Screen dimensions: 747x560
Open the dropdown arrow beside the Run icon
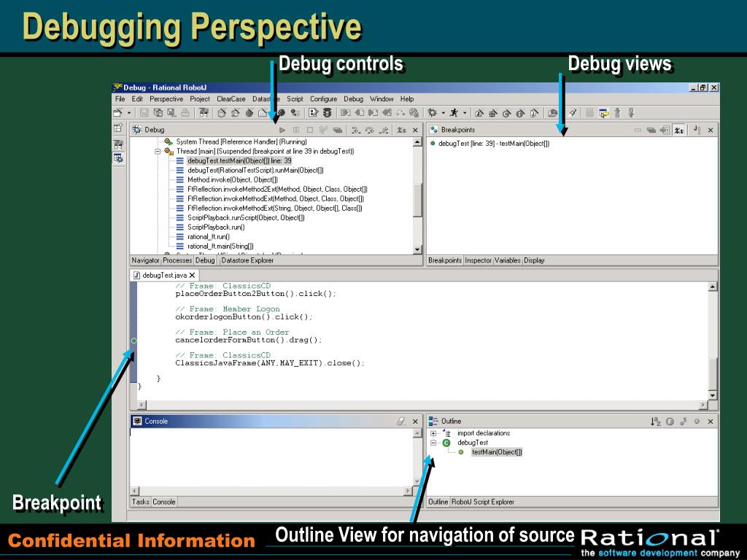pyautogui.click(x=465, y=113)
